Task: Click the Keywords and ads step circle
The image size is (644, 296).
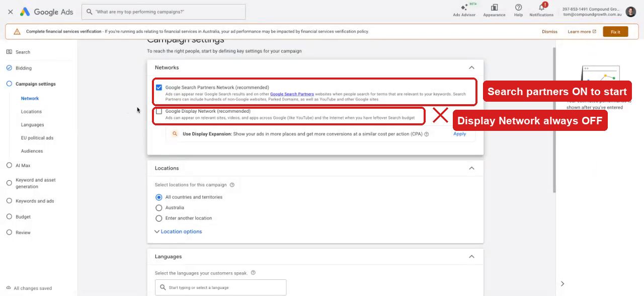Action: (9, 201)
